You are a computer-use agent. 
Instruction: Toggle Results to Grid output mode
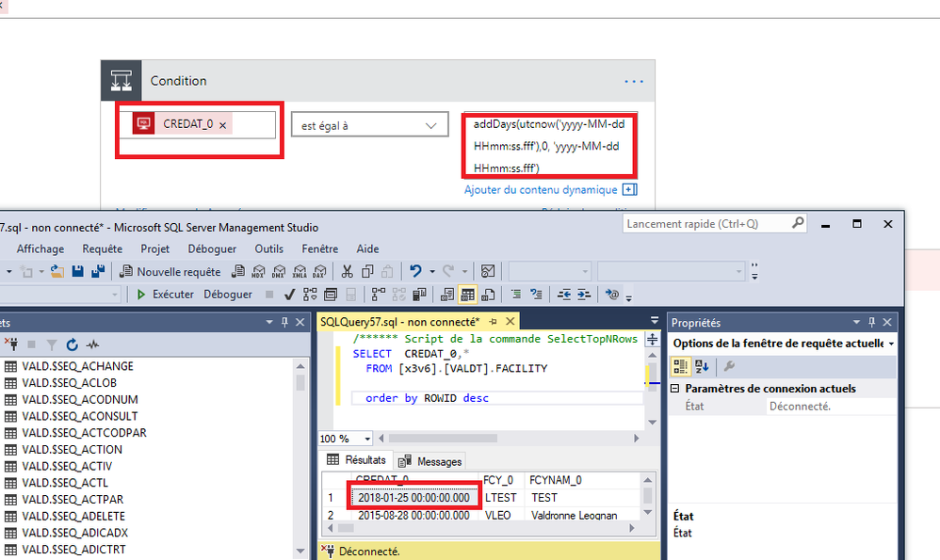(x=467, y=294)
